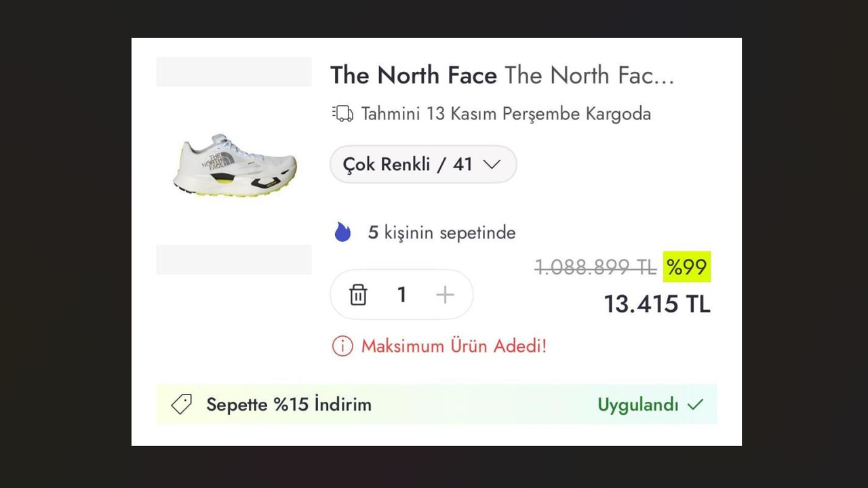Expand the size selector chevron arrow
868x488 pixels.
[492, 165]
